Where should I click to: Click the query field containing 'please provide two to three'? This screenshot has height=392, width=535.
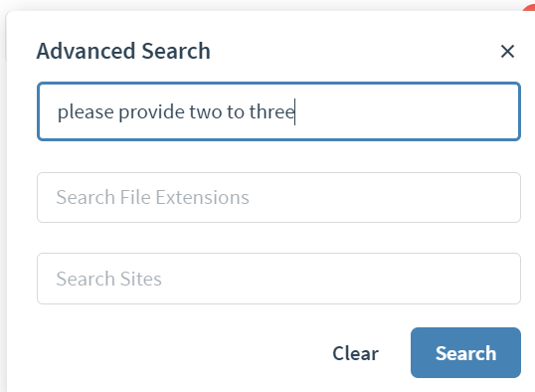click(278, 111)
